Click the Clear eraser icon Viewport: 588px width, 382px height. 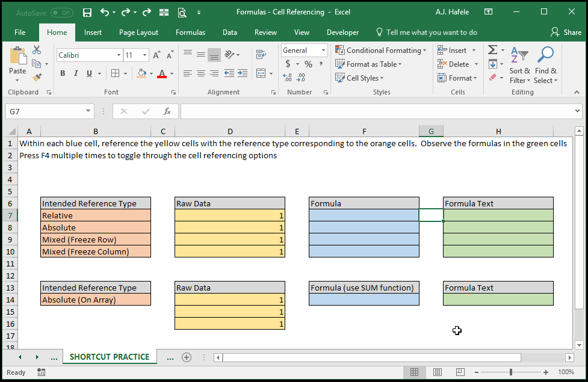(x=493, y=78)
